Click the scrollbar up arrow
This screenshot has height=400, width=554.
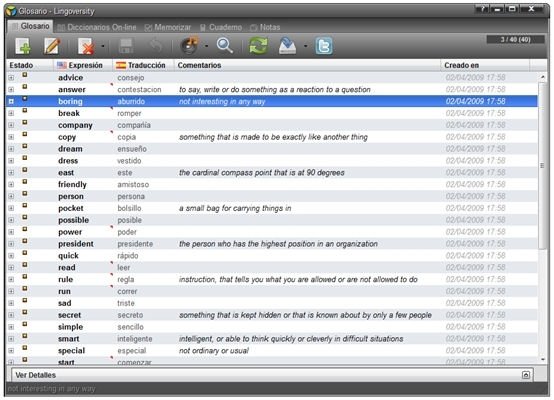pyautogui.click(x=543, y=77)
